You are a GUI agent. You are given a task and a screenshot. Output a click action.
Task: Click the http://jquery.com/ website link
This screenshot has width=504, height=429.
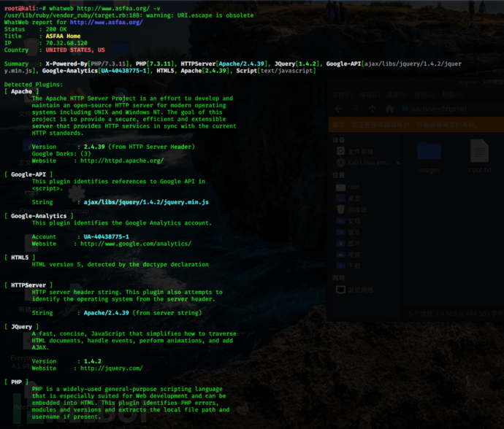[x=112, y=368]
